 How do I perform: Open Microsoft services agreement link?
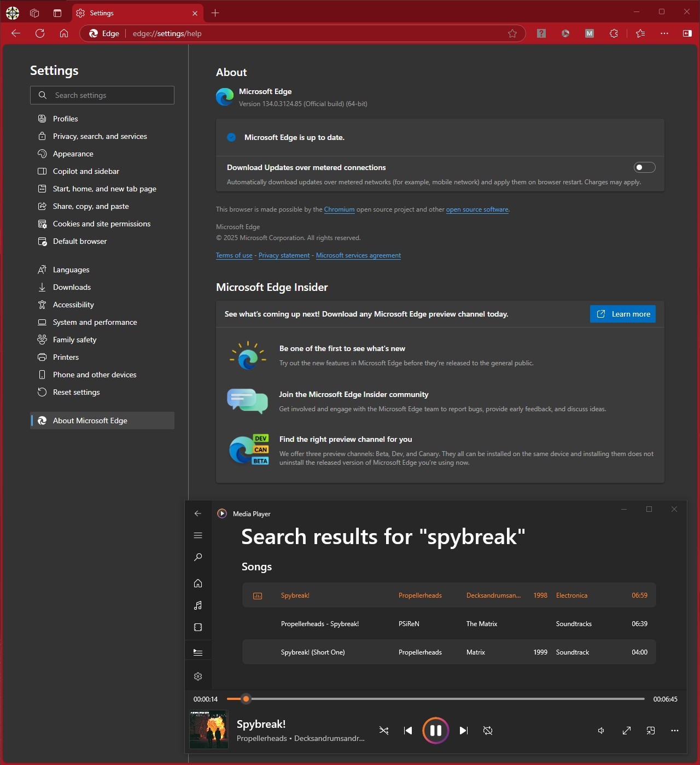[x=358, y=255]
